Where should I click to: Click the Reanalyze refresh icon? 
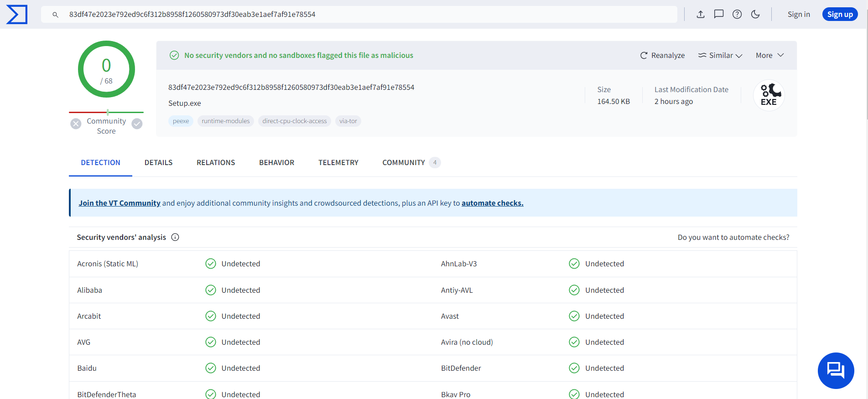coord(644,55)
